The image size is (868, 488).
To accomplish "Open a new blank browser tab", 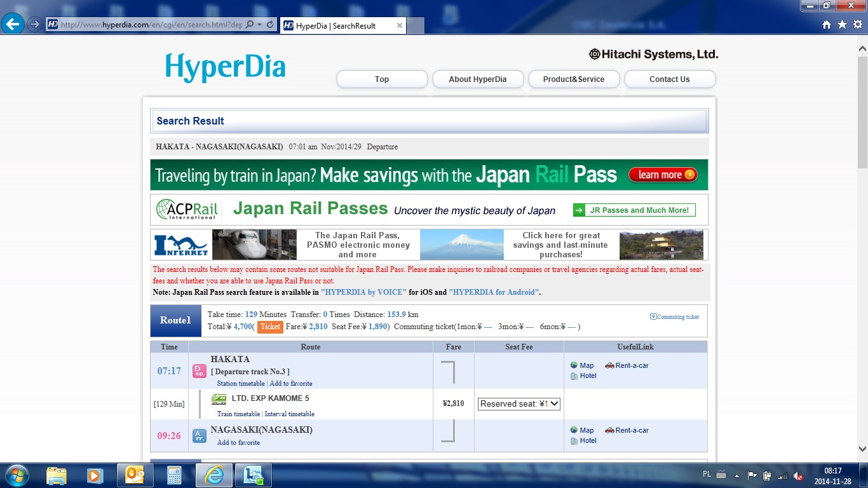I will point(416,26).
